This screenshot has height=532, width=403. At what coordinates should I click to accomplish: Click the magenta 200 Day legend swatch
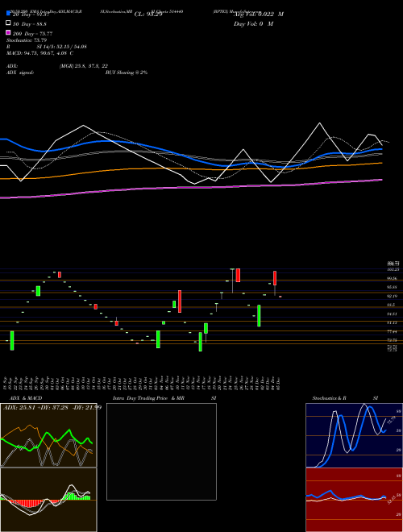point(8,32)
